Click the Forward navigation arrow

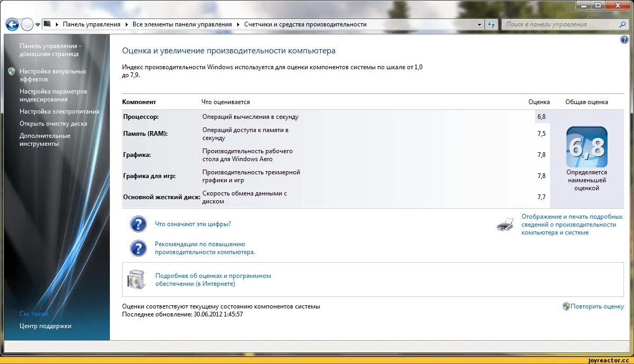pyautogui.click(x=26, y=24)
